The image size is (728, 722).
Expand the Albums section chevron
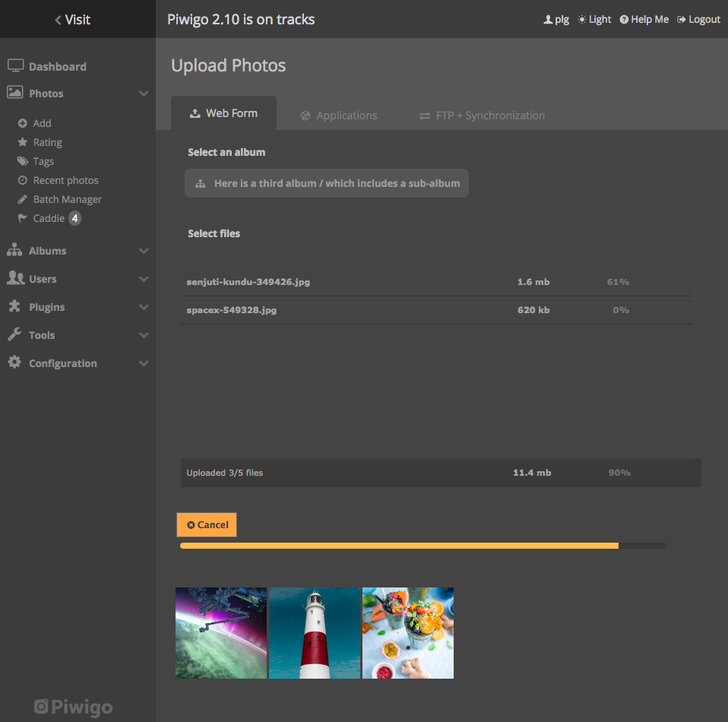click(144, 251)
